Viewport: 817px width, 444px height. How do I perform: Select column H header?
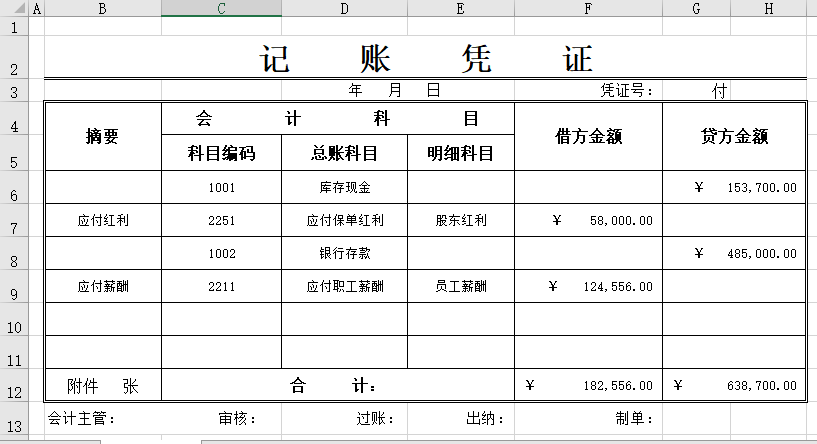[x=768, y=9]
